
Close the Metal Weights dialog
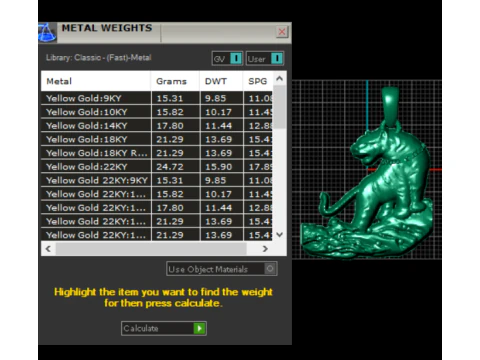(282, 32)
